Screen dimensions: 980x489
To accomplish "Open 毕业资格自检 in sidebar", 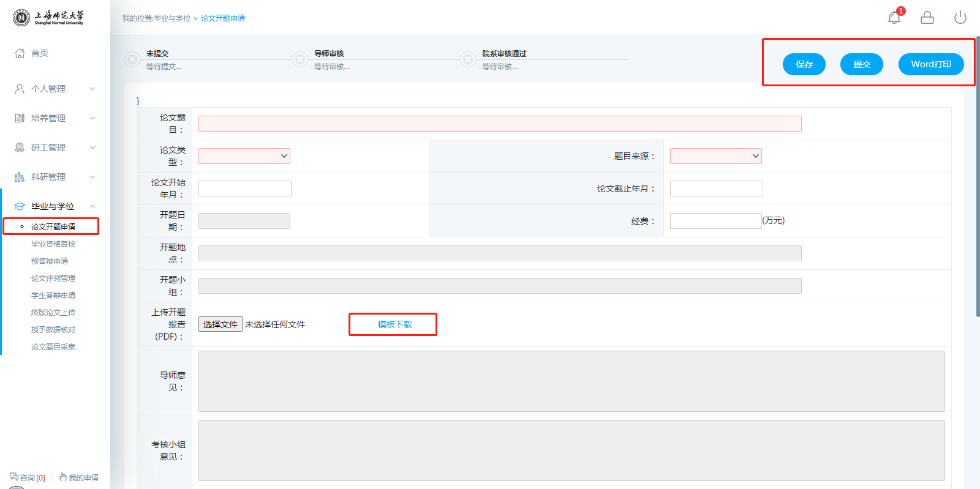I will (x=53, y=244).
